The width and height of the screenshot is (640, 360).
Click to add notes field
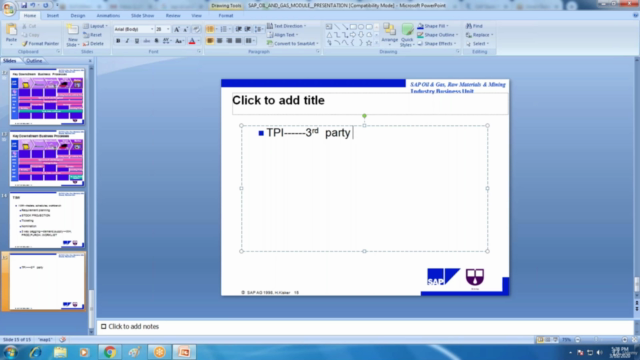tap(365, 327)
